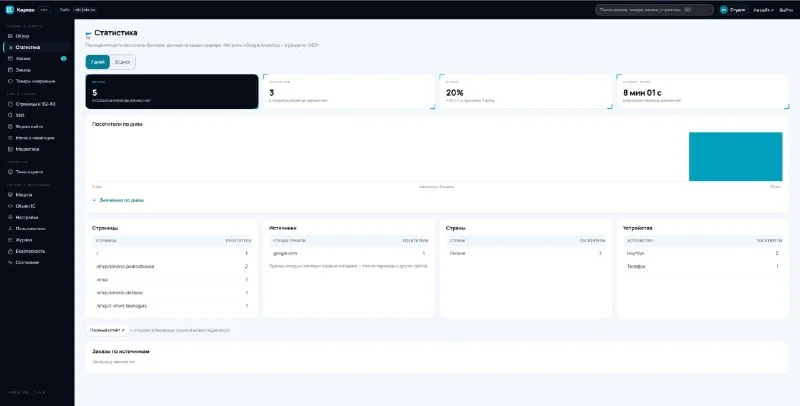
Task: Click the Россия row in Страны table
Action: point(526,253)
